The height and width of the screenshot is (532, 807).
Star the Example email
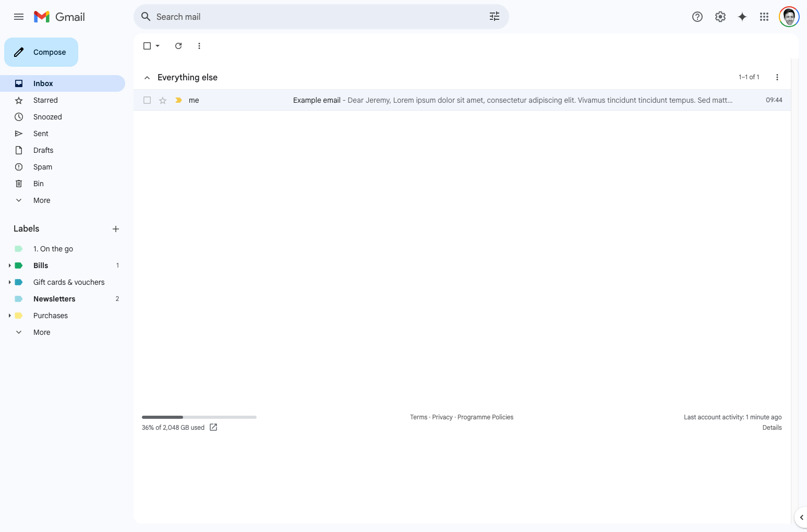coord(163,100)
